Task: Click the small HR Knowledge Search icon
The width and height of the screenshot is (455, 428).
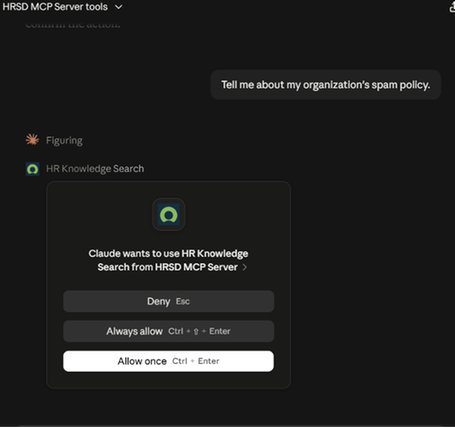Action: pyautogui.click(x=32, y=169)
